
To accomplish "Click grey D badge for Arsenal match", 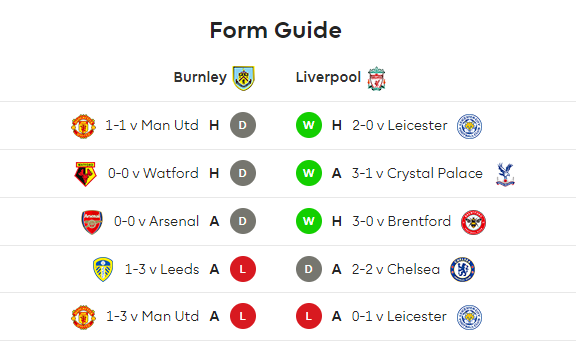I will coord(243,221).
